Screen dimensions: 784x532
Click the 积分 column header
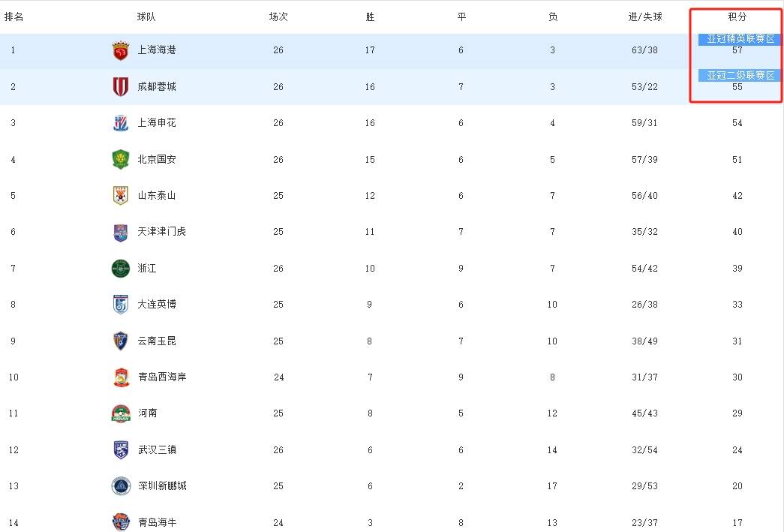click(x=737, y=16)
